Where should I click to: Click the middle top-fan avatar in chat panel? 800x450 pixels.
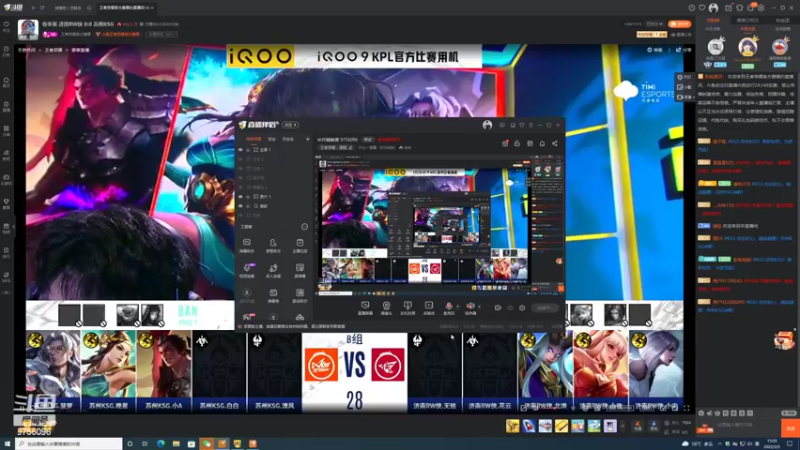click(747, 47)
